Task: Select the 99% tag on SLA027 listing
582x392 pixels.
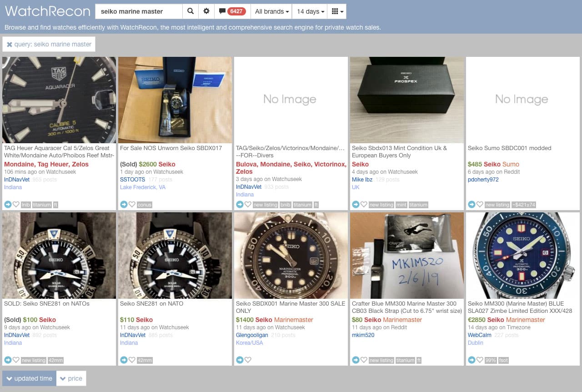Action: [491, 361]
